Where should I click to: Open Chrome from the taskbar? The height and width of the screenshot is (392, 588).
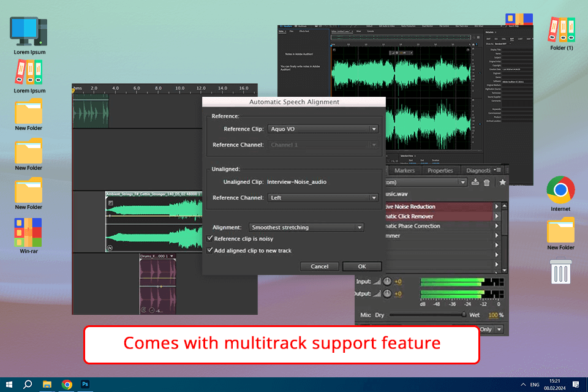67,385
